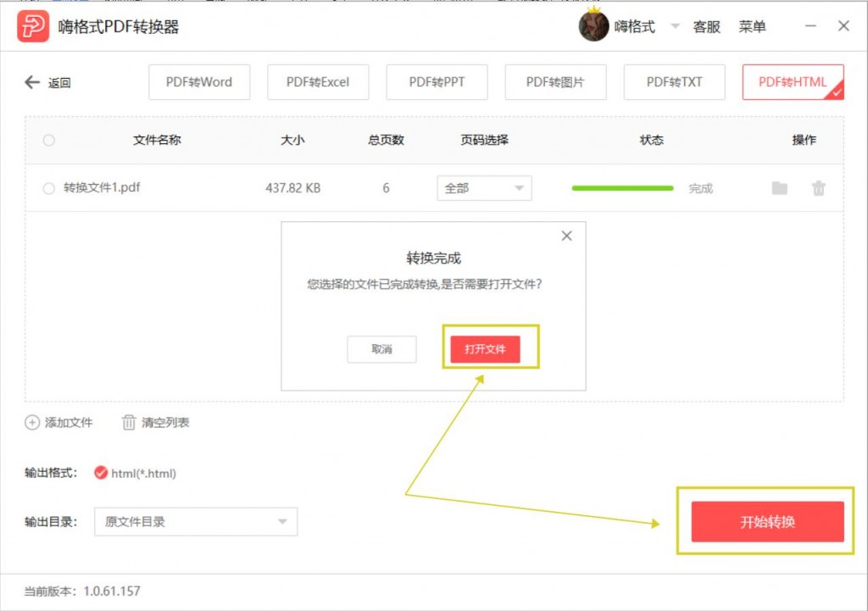Click the 开始转换 button

click(x=767, y=521)
